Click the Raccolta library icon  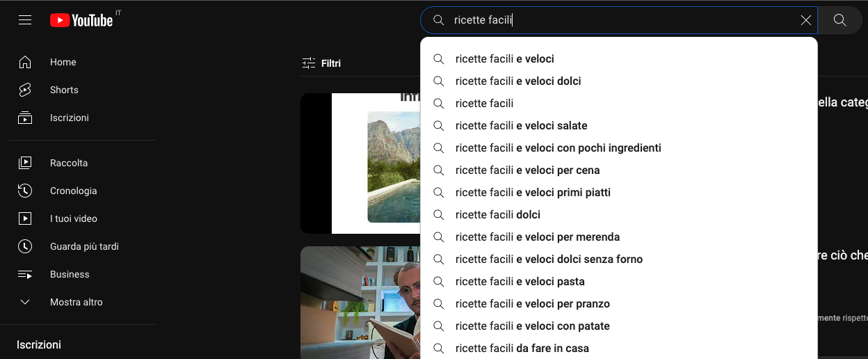[x=25, y=163]
